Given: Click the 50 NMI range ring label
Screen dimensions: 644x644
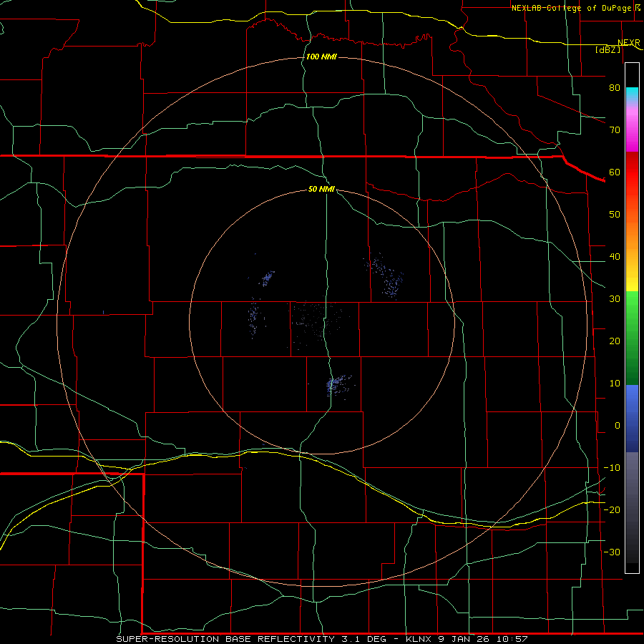Looking at the screenshot, I should pos(321,190).
